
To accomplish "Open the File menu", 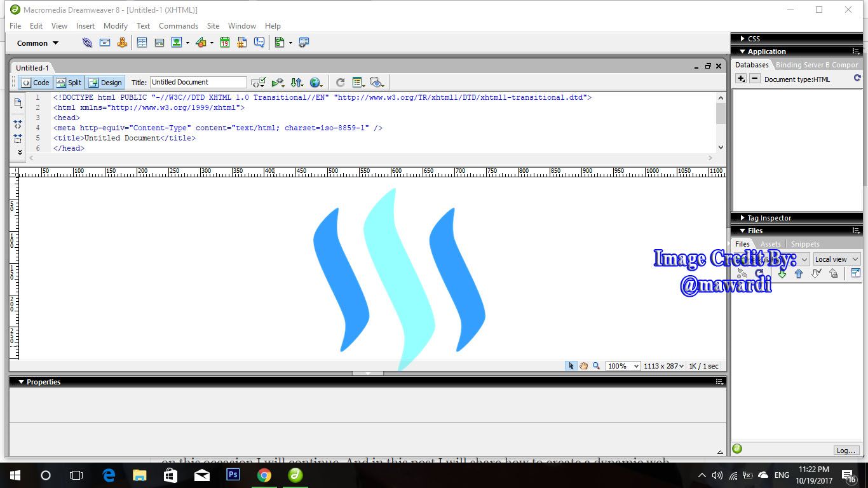I will (x=15, y=26).
